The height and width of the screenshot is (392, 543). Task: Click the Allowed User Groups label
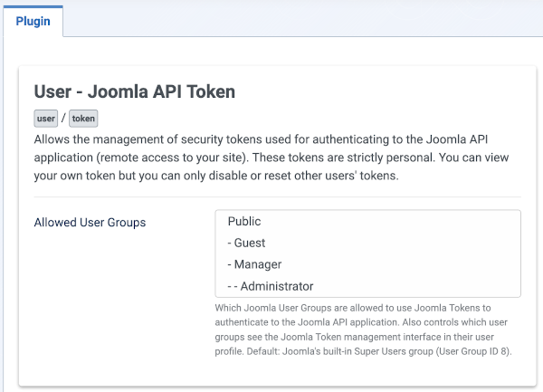click(x=90, y=223)
